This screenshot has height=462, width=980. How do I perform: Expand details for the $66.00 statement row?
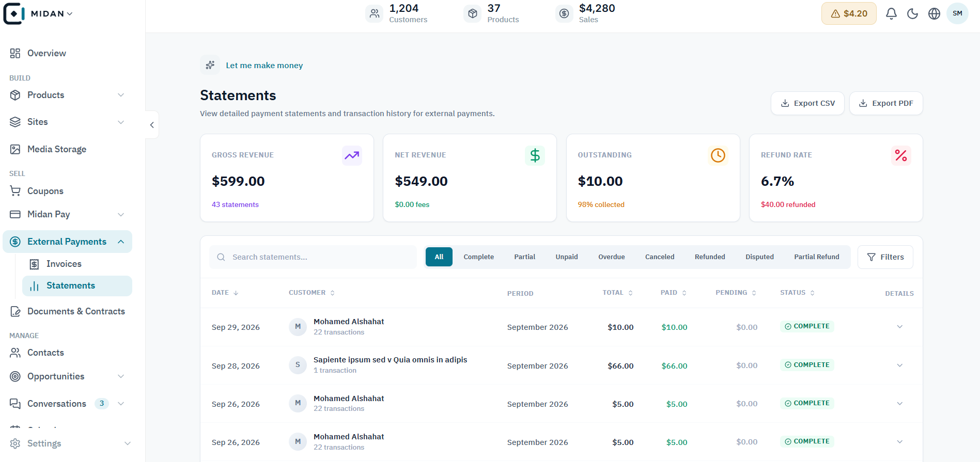pyautogui.click(x=899, y=365)
